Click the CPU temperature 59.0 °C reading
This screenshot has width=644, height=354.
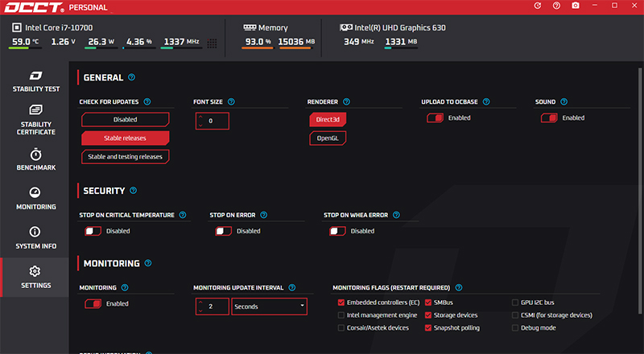[25, 42]
